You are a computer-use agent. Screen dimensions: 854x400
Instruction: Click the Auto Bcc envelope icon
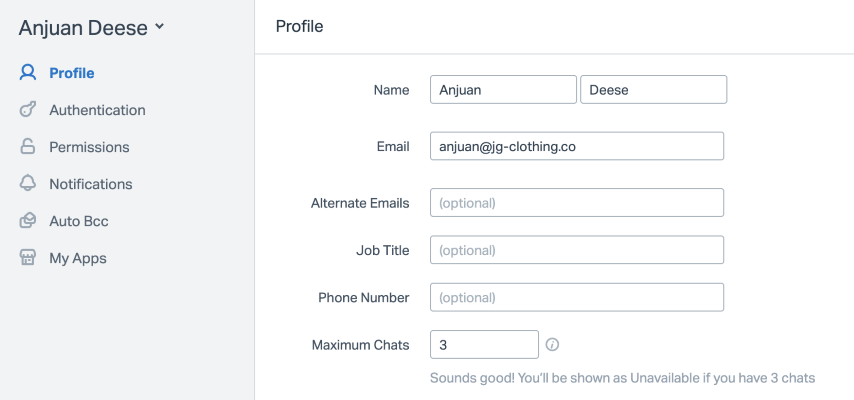(x=28, y=221)
